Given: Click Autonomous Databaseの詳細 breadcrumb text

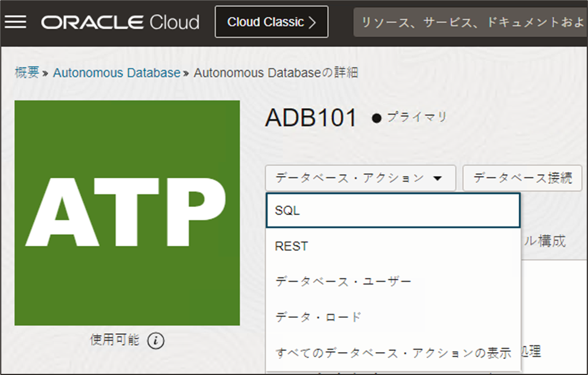Looking at the screenshot, I should coord(276,72).
